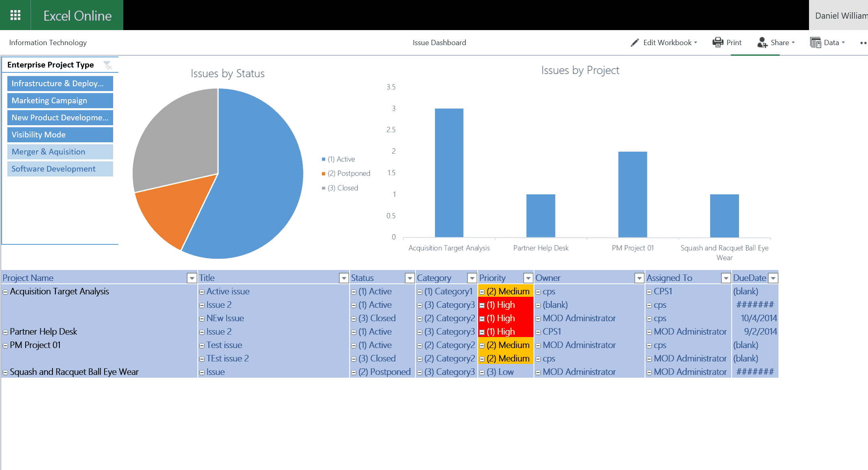Click the Data sheet icon

[x=815, y=42]
